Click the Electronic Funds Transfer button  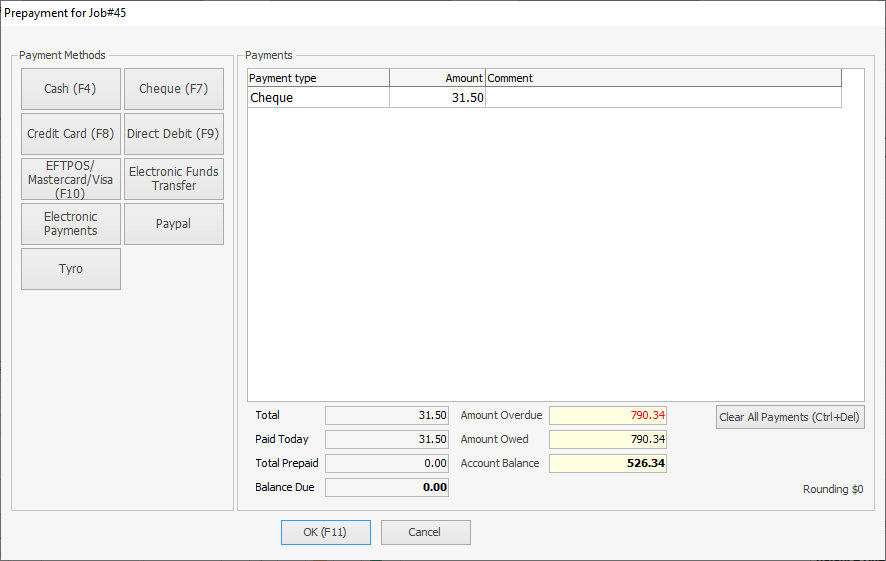(x=173, y=179)
